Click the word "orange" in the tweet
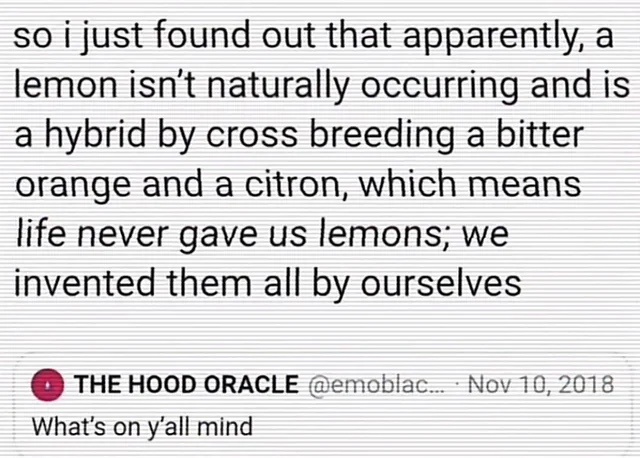This screenshot has width=640, height=458. tap(73, 186)
